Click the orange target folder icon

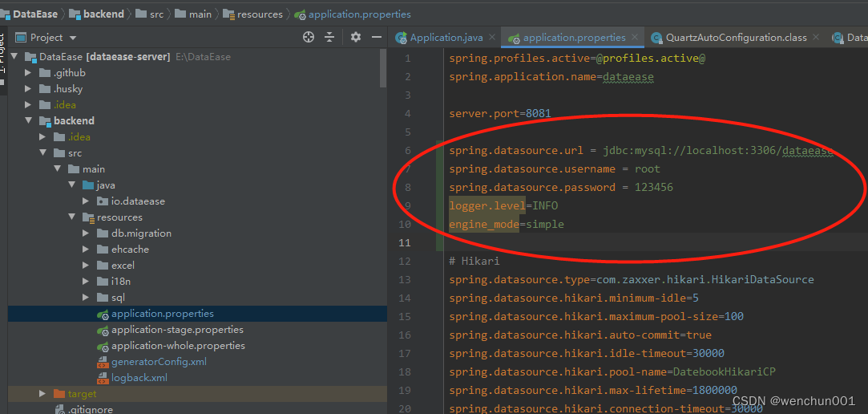coord(59,394)
